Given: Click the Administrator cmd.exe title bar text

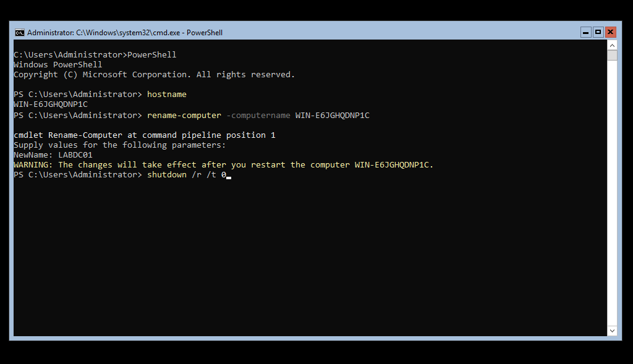Looking at the screenshot, I should [x=125, y=33].
